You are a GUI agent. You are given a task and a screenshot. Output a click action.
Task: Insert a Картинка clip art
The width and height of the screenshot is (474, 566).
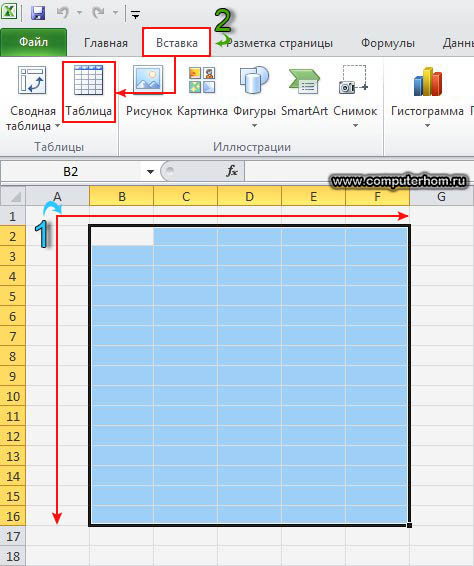pyautogui.click(x=202, y=92)
